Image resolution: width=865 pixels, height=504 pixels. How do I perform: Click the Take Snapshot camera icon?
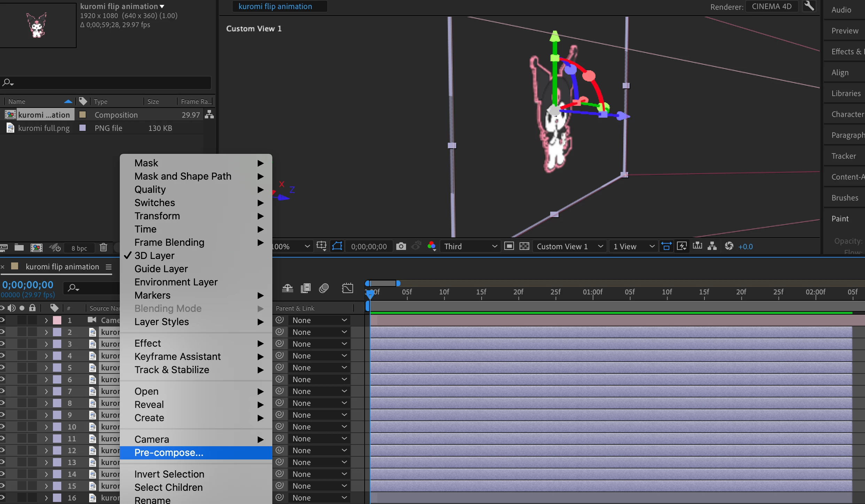(x=401, y=246)
